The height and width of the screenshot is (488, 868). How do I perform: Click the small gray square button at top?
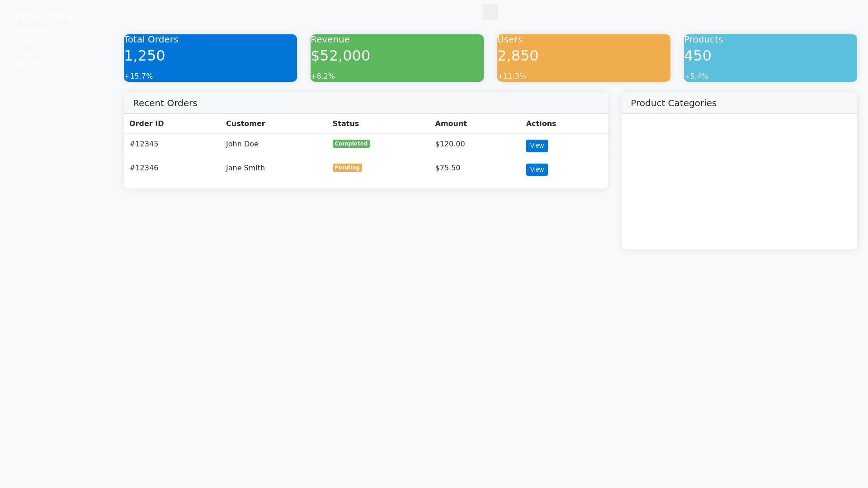490,12
